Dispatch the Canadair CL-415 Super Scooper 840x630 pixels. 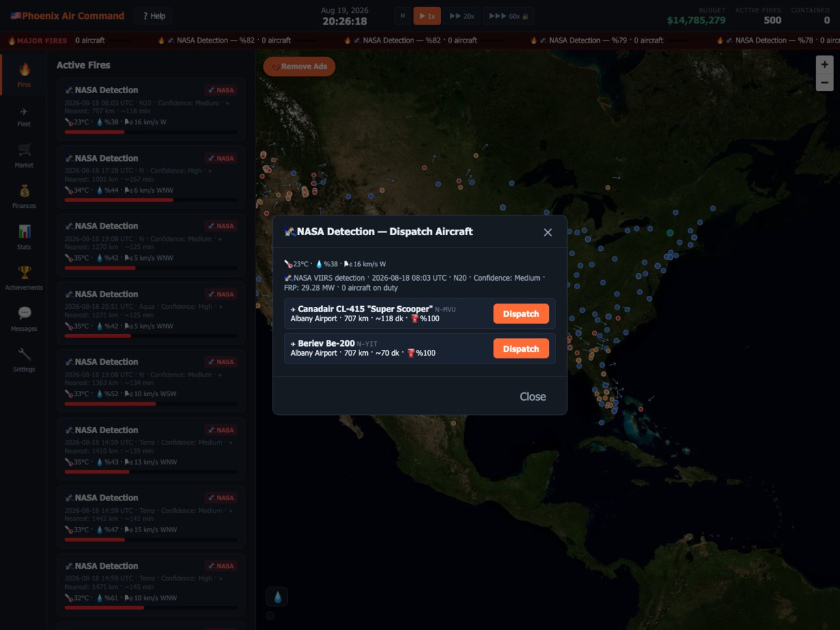tap(521, 313)
